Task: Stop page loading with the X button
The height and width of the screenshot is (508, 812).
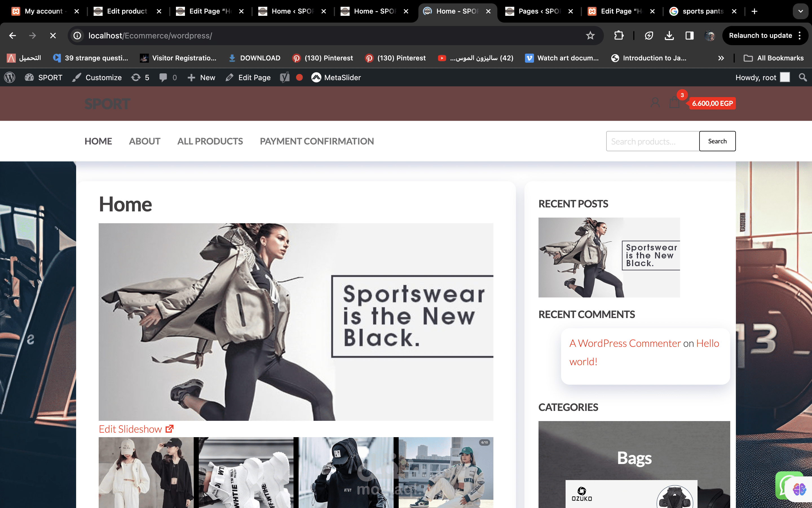Action: pyautogui.click(x=53, y=36)
